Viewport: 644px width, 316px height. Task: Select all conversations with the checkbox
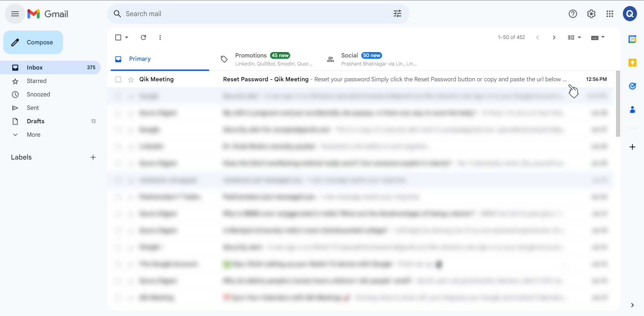(x=118, y=37)
